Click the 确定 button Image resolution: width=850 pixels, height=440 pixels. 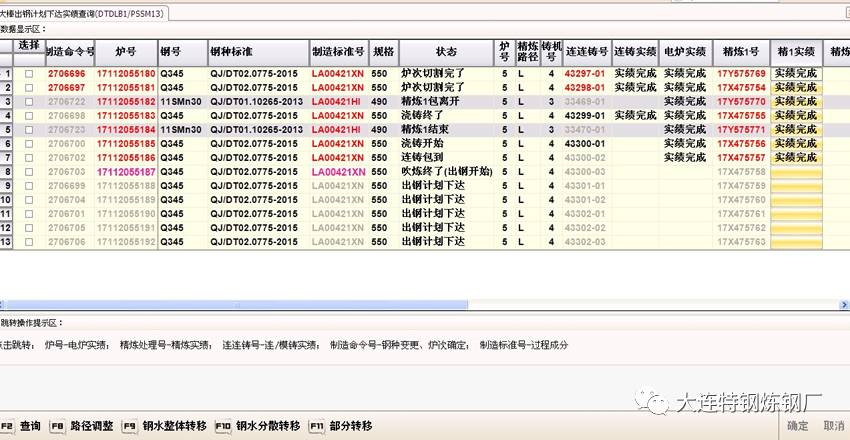(x=797, y=426)
